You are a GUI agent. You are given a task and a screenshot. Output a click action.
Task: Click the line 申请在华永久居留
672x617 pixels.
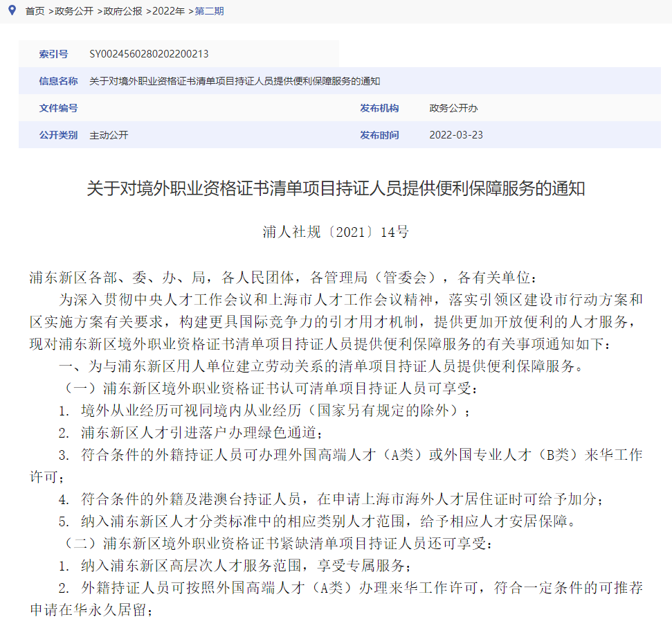tap(91, 609)
